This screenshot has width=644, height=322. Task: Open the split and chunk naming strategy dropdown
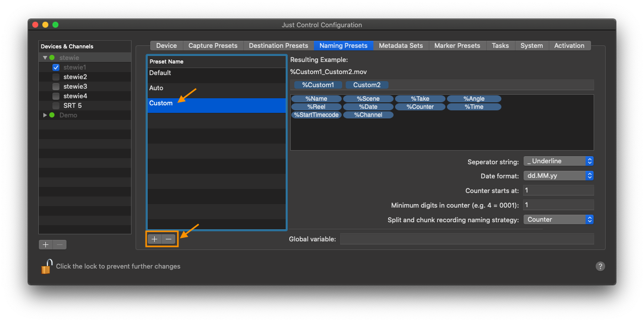coord(558,220)
